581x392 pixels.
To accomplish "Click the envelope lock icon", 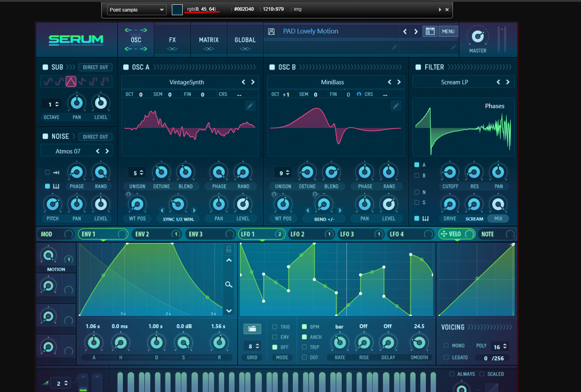I will [x=229, y=249].
